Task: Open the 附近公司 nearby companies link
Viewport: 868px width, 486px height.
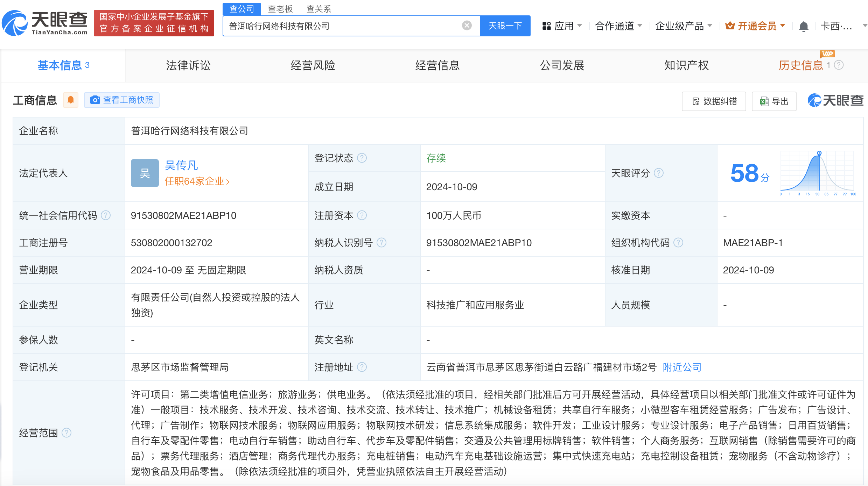Action: (x=682, y=367)
